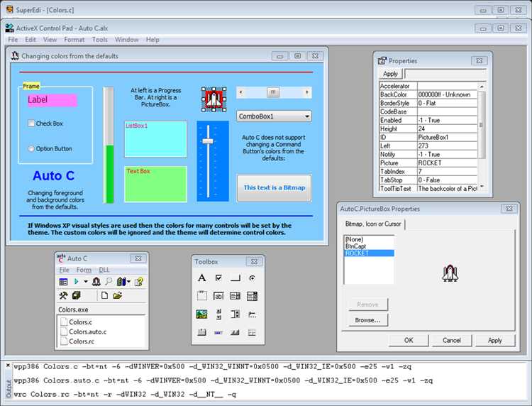Open the build tools hammer icon
Image resolution: width=532 pixels, height=406 pixels.
tap(63, 295)
